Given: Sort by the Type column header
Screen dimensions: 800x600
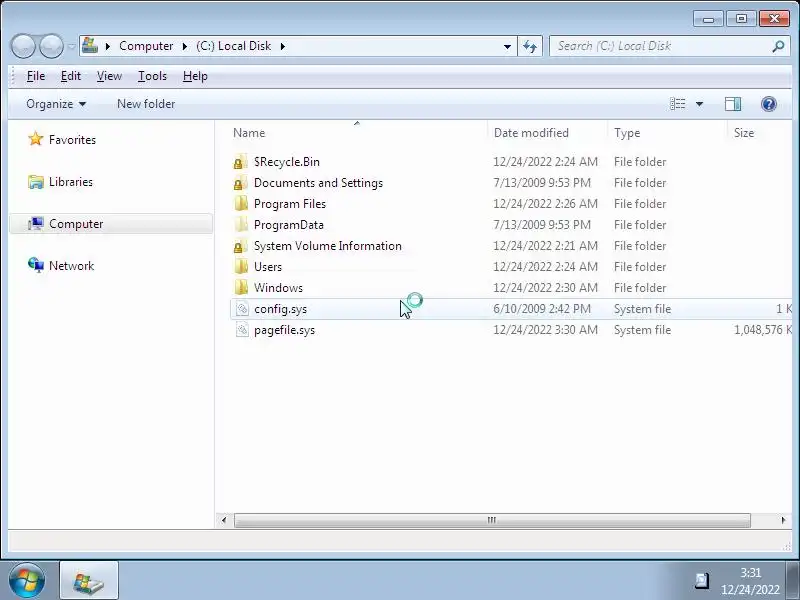Looking at the screenshot, I should (627, 133).
